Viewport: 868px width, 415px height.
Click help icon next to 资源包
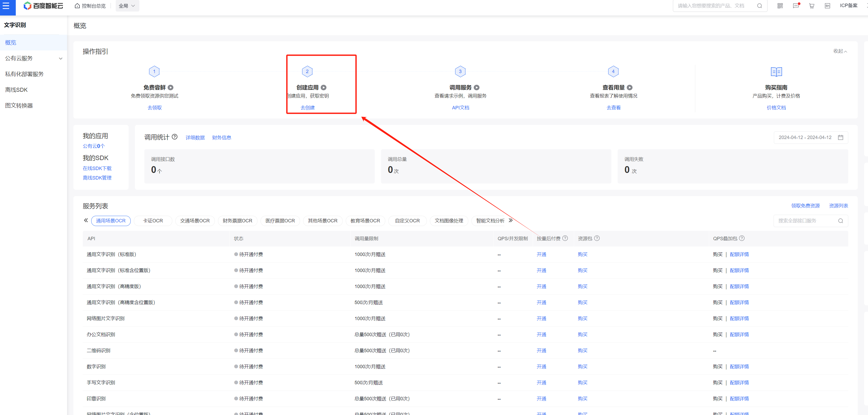point(597,238)
